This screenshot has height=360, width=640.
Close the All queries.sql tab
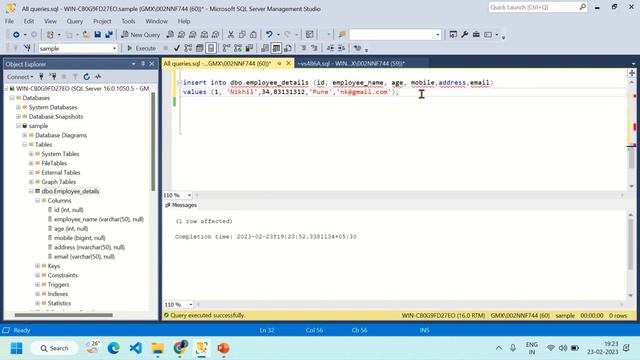[x=289, y=64]
